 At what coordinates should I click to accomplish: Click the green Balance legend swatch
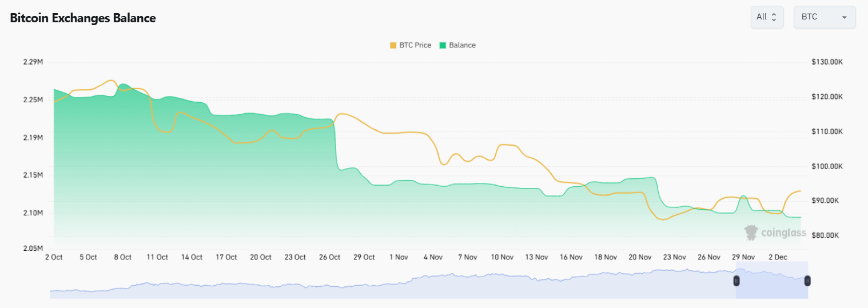point(443,45)
